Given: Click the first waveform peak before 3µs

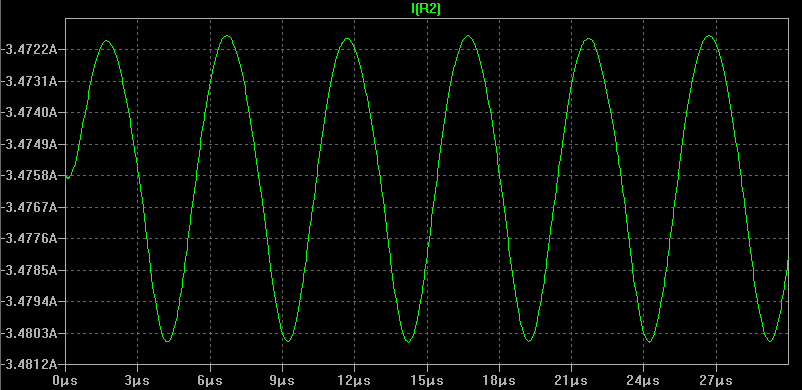Looking at the screenshot, I should [106, 40].
